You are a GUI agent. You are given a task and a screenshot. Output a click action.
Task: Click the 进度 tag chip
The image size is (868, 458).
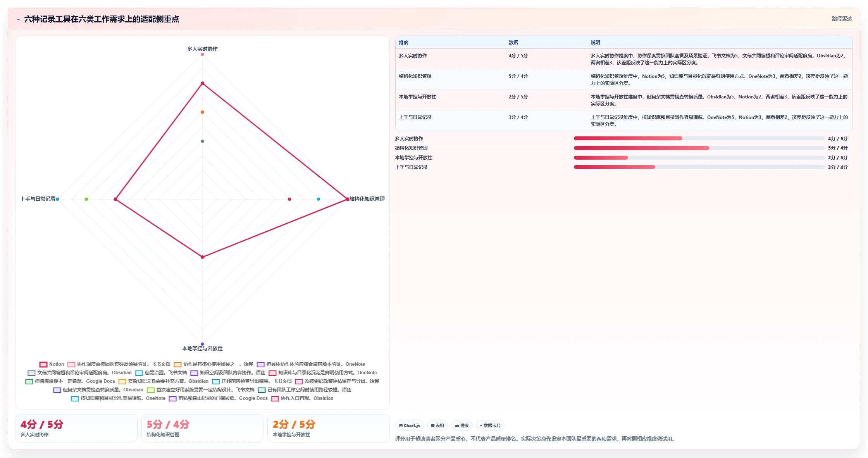click(x=462, y=425)
